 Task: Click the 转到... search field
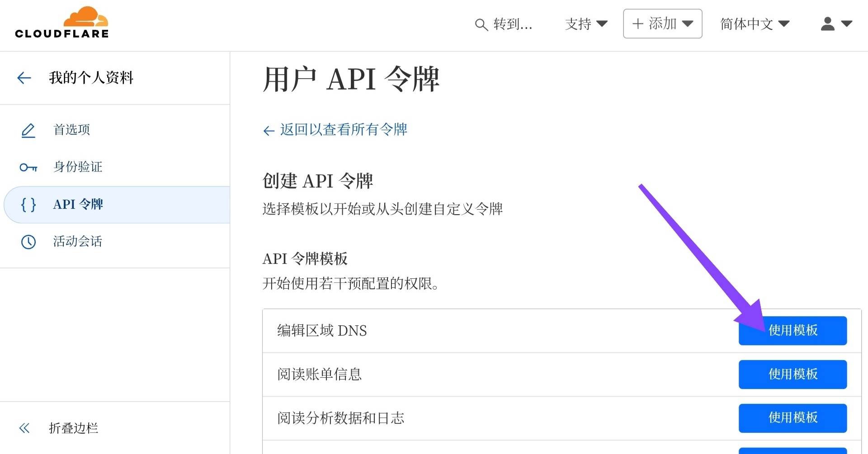coord(513,24)
